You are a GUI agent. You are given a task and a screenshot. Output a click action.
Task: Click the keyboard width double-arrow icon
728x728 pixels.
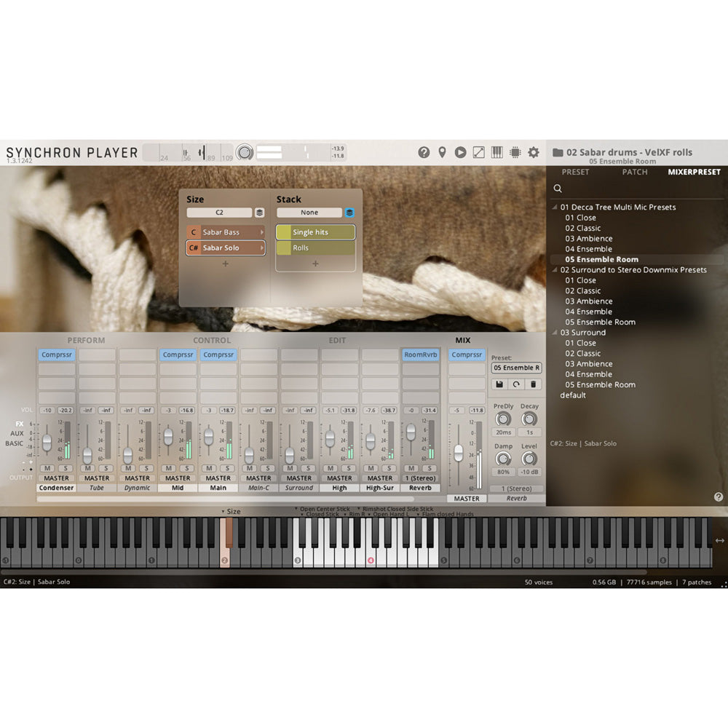coord(720,540)
